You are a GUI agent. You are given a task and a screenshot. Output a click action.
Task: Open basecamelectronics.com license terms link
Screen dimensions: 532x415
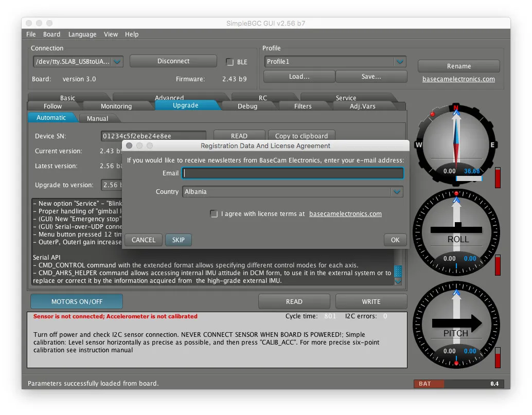(x=345, y=214)
